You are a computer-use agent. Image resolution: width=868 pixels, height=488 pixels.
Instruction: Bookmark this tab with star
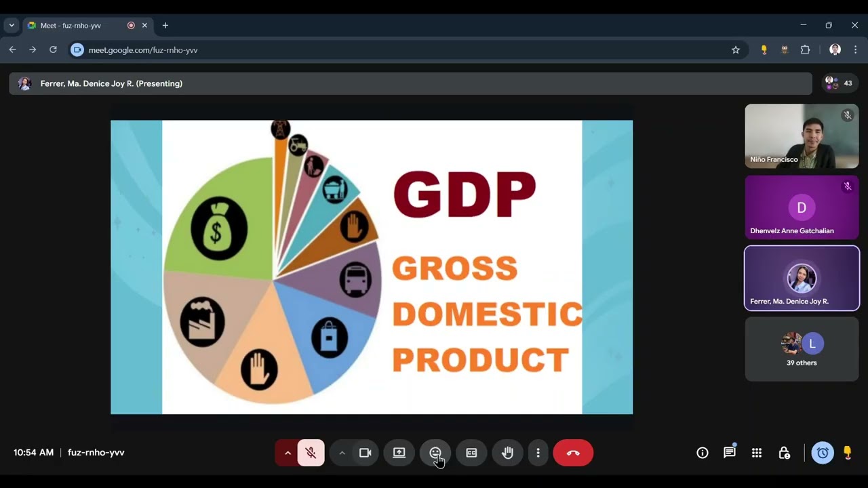tap(736, 49)
